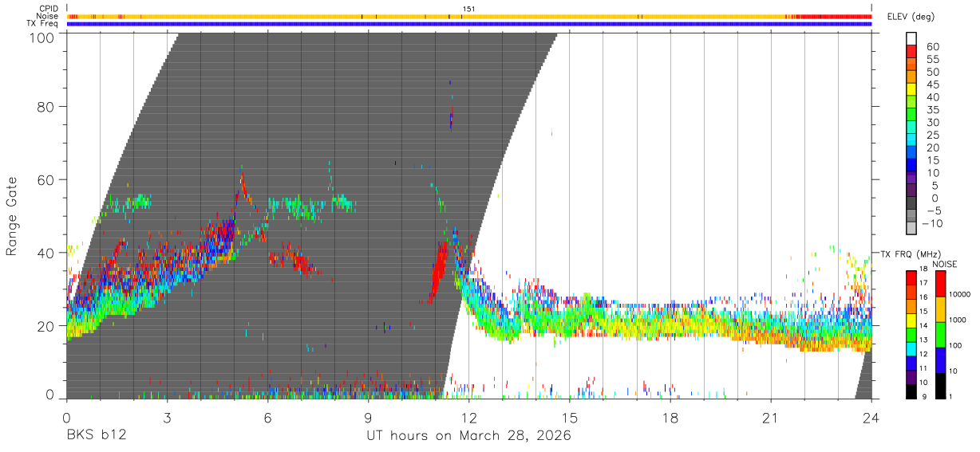This screenshot has height=452, width=980.
Task: Click the light gray bottom cap of ELEV colorbar
Action: 911,229
